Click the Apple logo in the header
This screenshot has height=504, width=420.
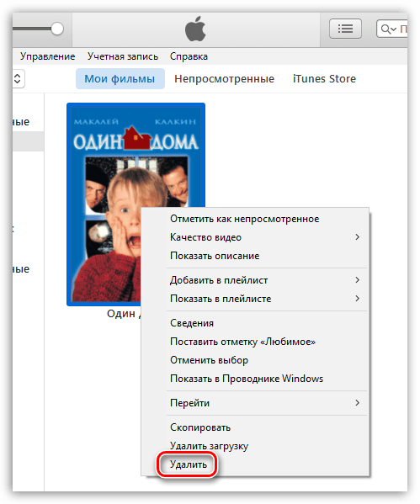coord(195,29)
